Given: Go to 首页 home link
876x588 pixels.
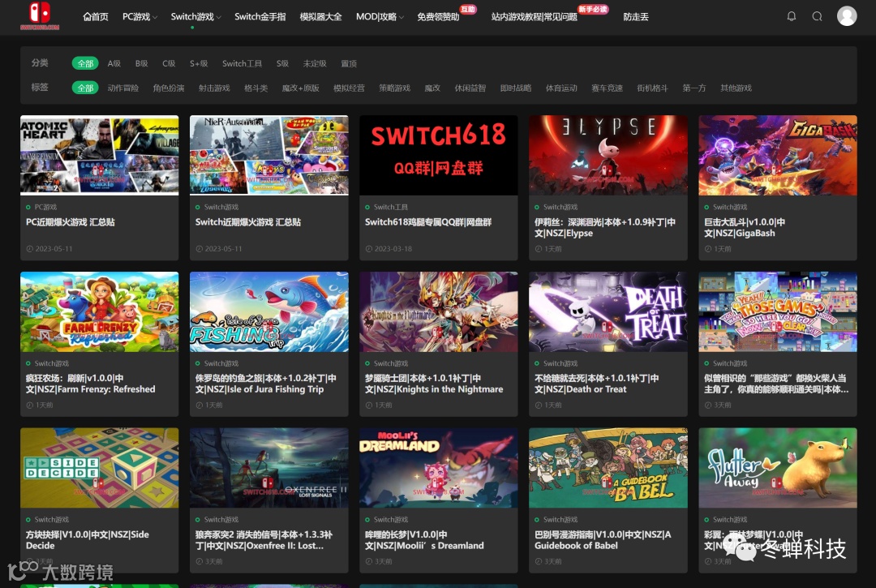Looking at the screenshot, I should (96, 17).
